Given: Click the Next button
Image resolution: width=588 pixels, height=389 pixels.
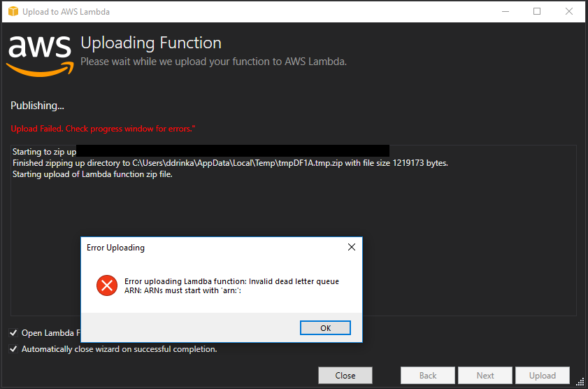Looking at the screenshot, I should tap(485, 376).
